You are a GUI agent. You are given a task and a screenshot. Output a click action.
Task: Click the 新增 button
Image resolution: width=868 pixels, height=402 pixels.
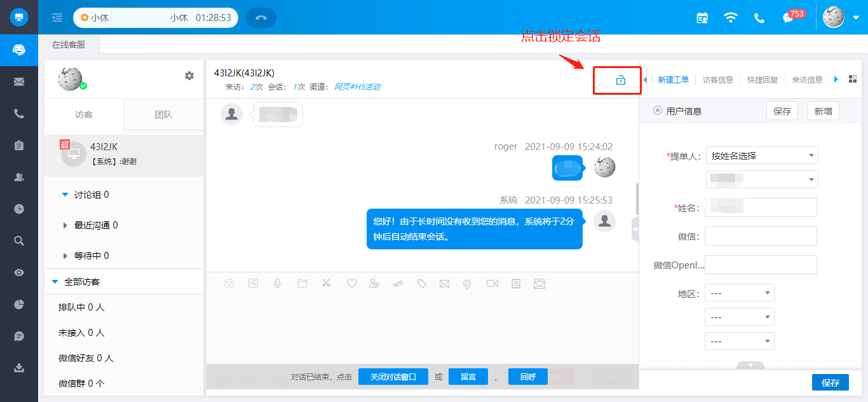point(824,111)
